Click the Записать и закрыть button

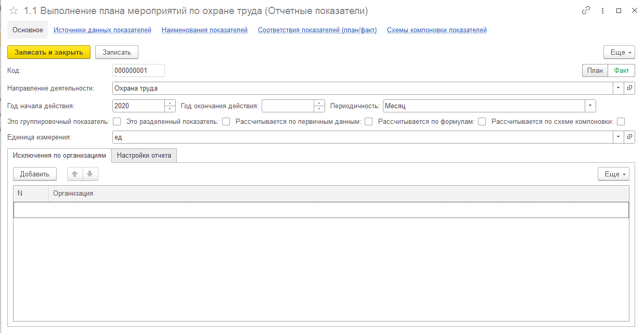tap(49, 53)
